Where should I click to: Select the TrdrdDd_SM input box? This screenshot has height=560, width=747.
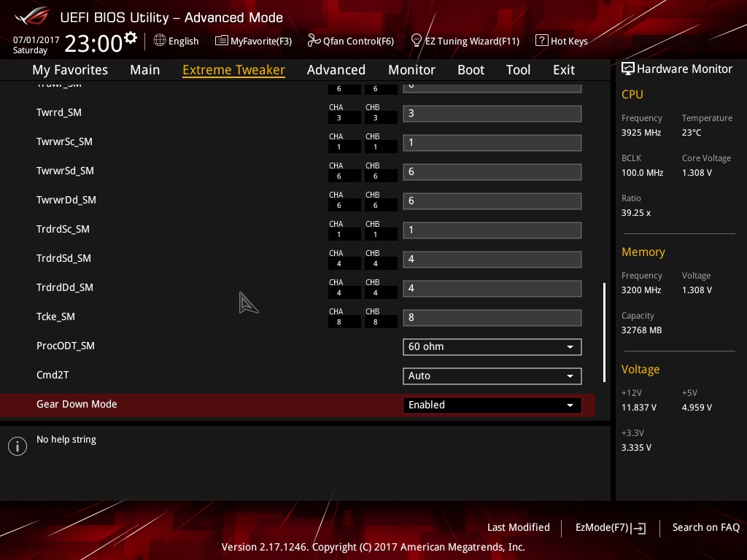492,288
